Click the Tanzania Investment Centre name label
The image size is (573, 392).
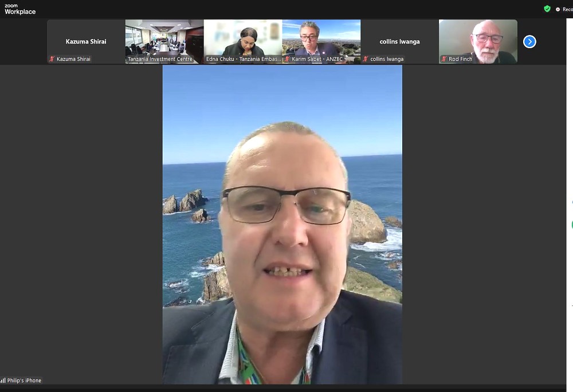tap(160, 59)
